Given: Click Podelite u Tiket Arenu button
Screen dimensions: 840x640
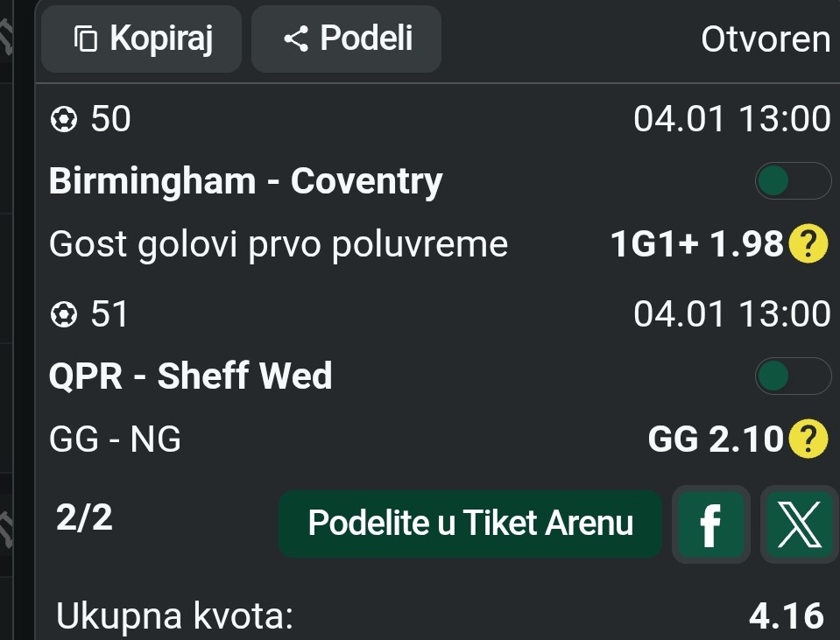Looking at the screenshot, I should 470,524.
